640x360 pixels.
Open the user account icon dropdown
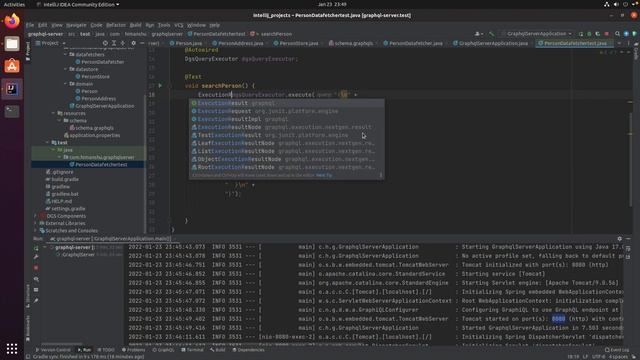[x=479, y=34]
